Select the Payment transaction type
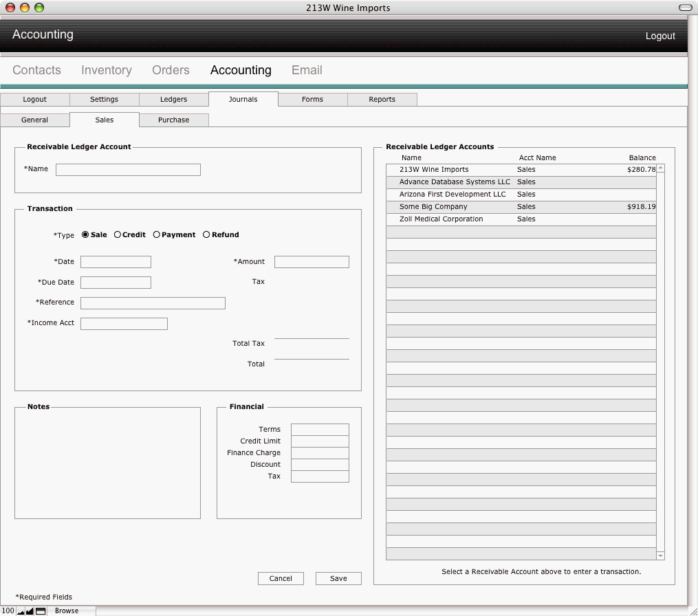Viewport: 698px width, 616px height. click(x=156, y=234)
